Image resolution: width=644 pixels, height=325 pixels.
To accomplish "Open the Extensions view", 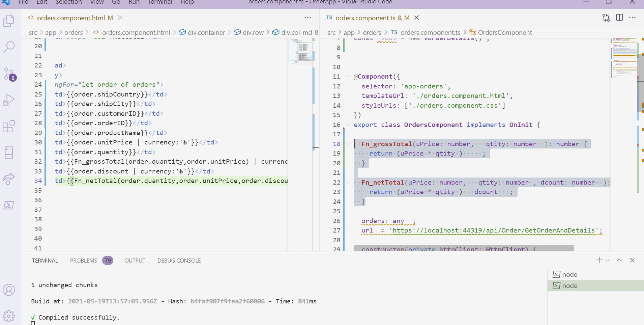I will click(9, 126).
